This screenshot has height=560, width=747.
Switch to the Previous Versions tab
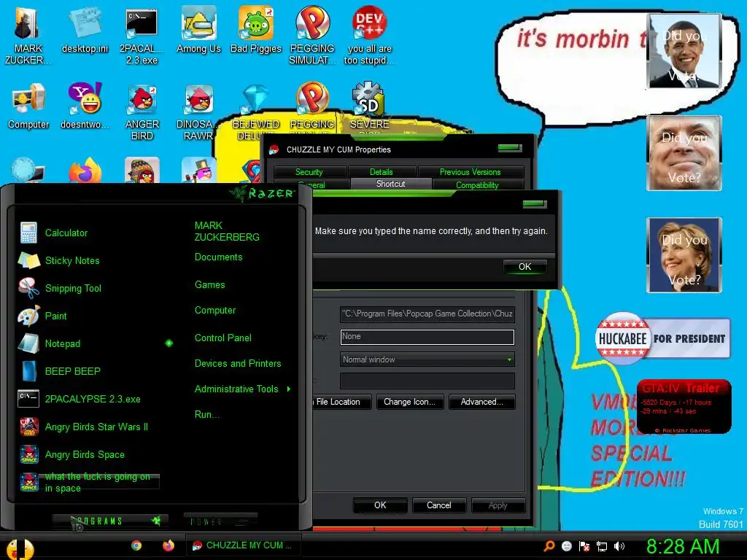pyautogui.click(x=470, y=172)
